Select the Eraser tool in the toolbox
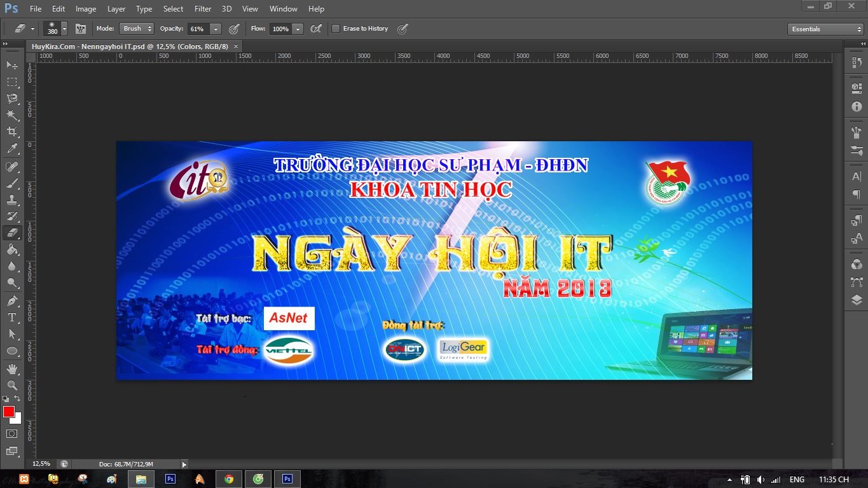Screen dimensions: 868x488 click(12, 233)
